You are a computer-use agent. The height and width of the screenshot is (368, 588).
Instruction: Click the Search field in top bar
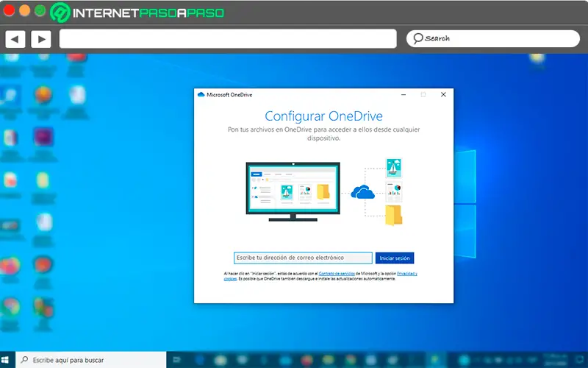493,39
